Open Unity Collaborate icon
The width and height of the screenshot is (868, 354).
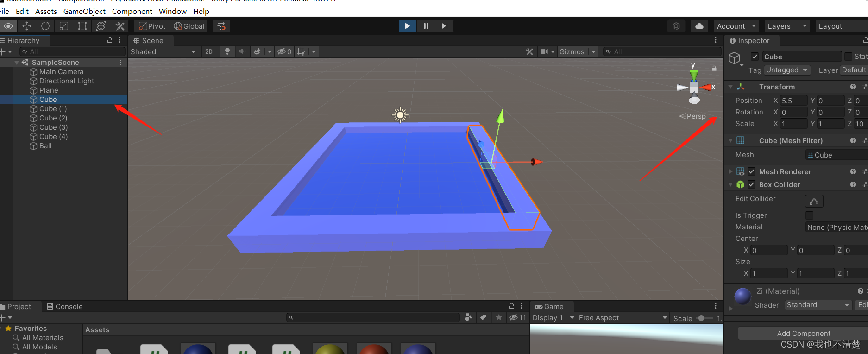click(x=676, y=26)
